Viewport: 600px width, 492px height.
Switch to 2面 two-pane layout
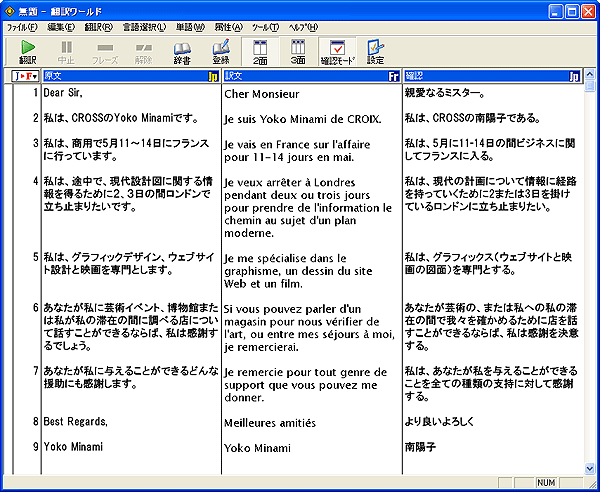pyautogui.click(x=260, y=52)
